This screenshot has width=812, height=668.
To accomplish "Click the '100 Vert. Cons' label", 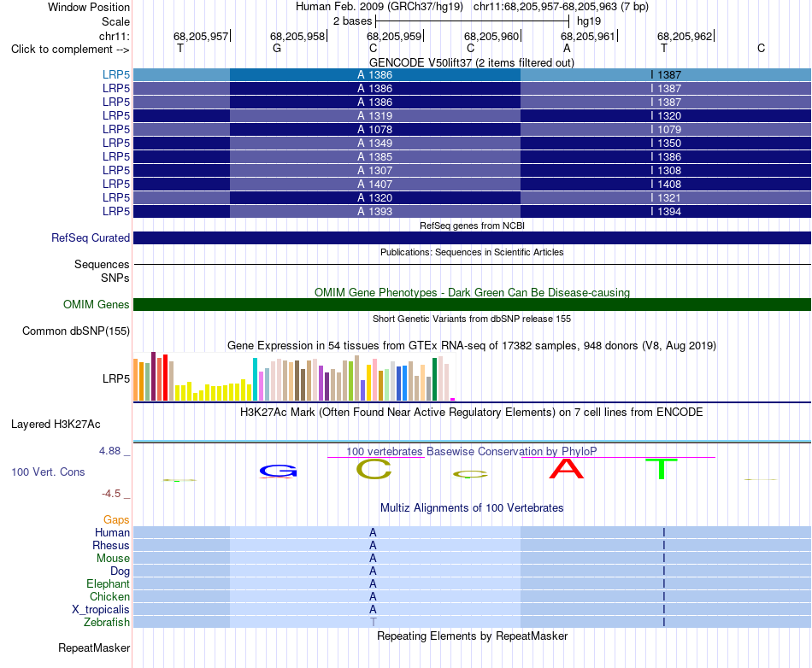I will (x=48, y=472).
